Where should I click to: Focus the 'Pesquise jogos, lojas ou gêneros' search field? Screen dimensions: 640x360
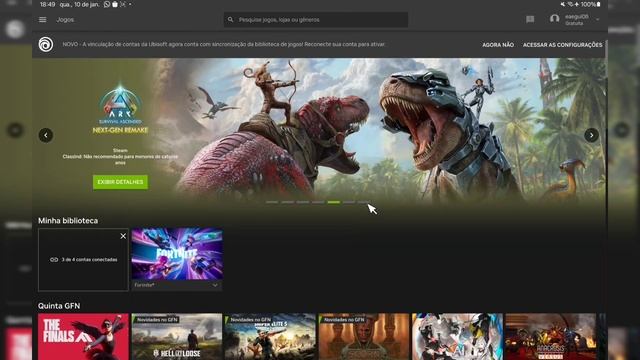point(316,20)
